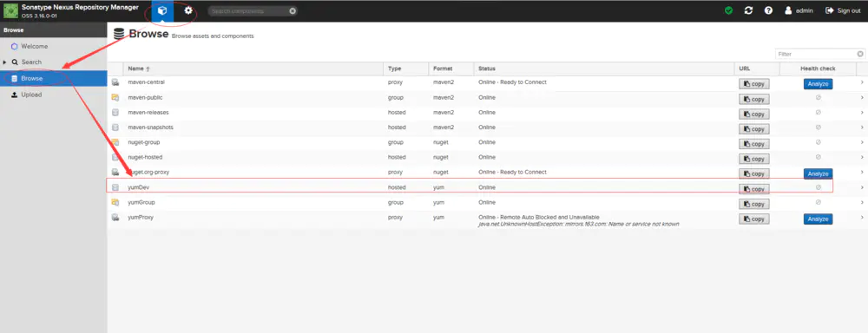Sort by the Name column header
The image size is (868, 333).
tap(253, 69)
